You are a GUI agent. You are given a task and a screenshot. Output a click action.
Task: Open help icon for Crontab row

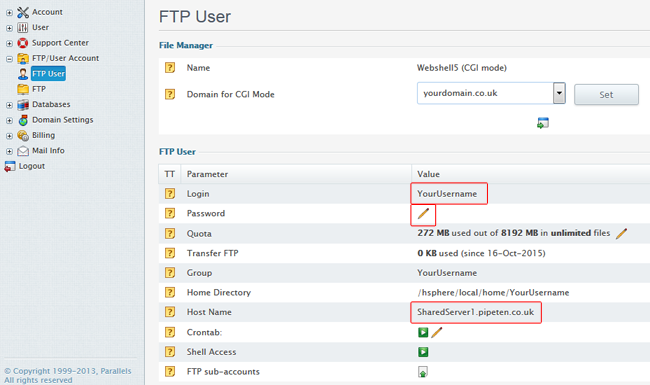click(170, 332)
